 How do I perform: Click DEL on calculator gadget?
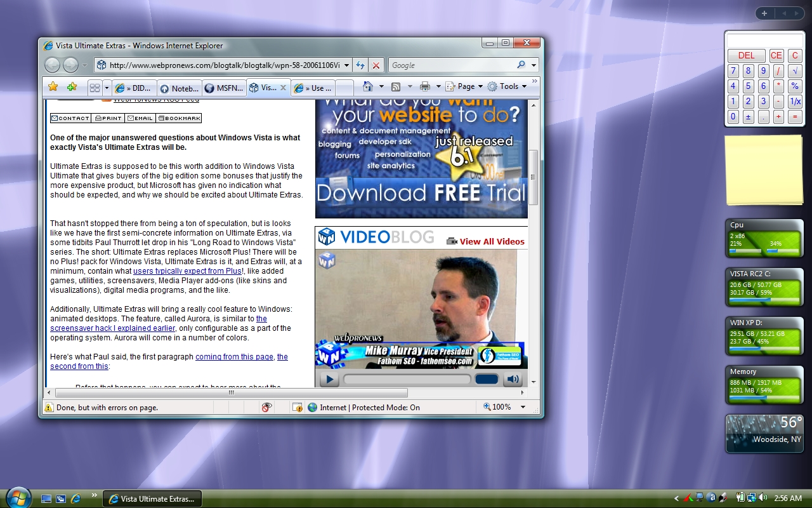(x=746, y=55)
